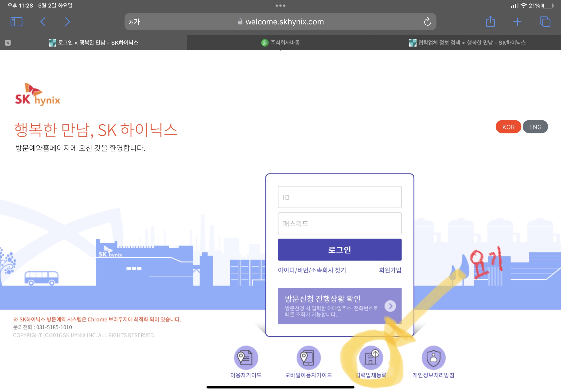The width and height of the screenshot is (561, 392).
Task: Select the ENG language option
Action: tap(535, 127)
